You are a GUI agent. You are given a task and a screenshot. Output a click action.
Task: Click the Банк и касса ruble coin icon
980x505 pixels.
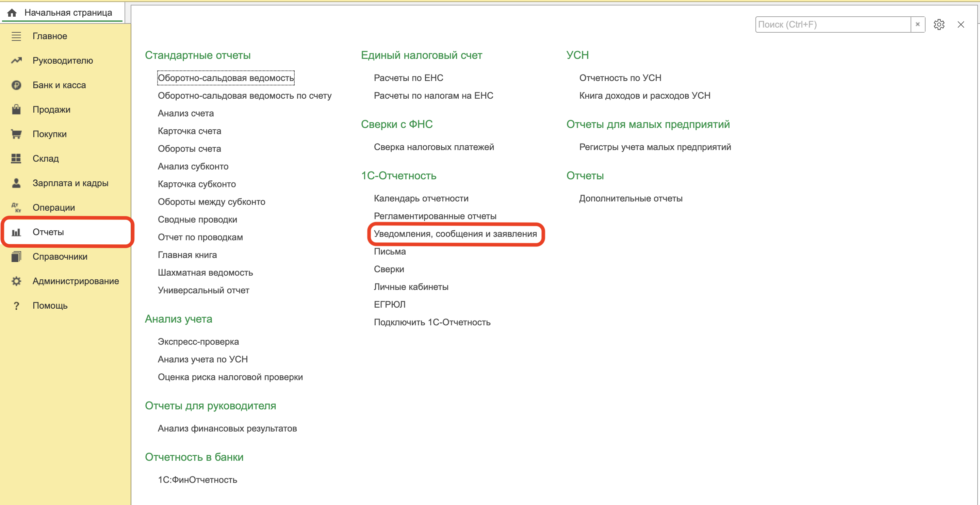[16, 85]
